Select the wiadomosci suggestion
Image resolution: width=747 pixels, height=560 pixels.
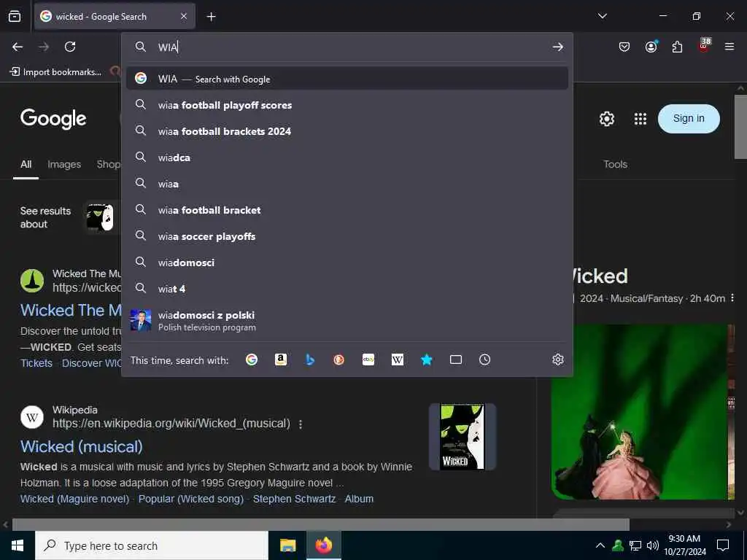click(x=347, y=262)
